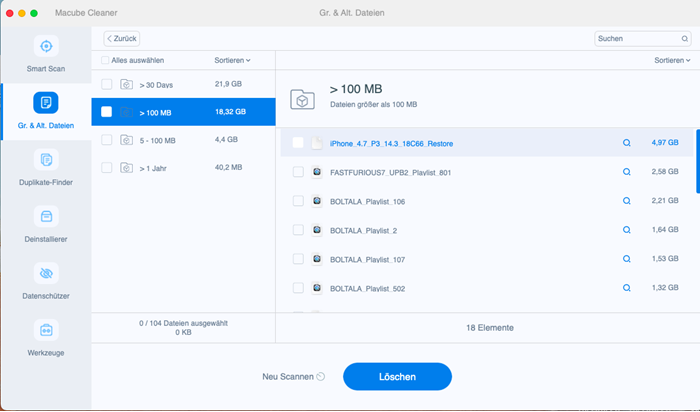Click the 21,9 GB size of > 30 Days
The height and width of the screenshot is (412, 700).
[228, 84]
